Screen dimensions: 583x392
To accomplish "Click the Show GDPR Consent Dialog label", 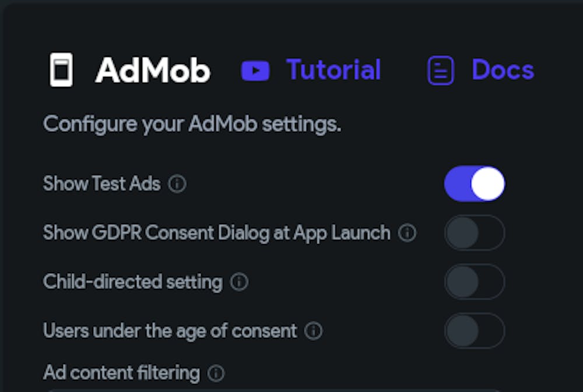I will 216,233.
